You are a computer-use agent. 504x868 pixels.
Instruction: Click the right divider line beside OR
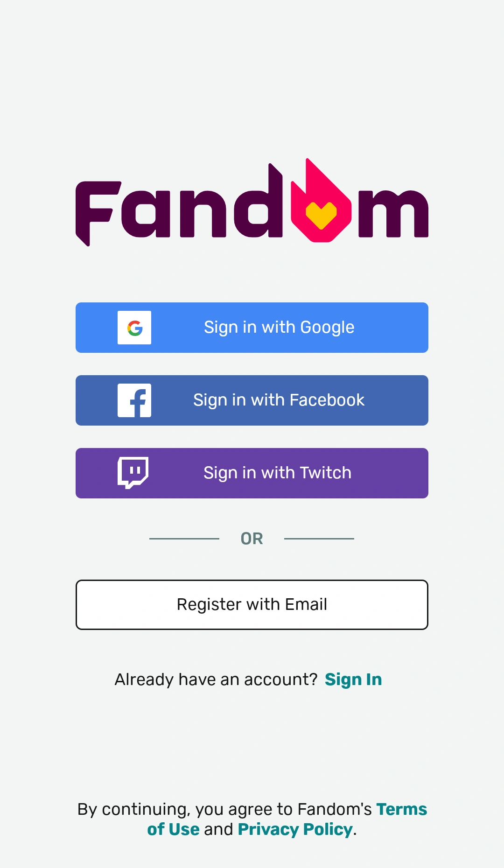tap(320, 539)
